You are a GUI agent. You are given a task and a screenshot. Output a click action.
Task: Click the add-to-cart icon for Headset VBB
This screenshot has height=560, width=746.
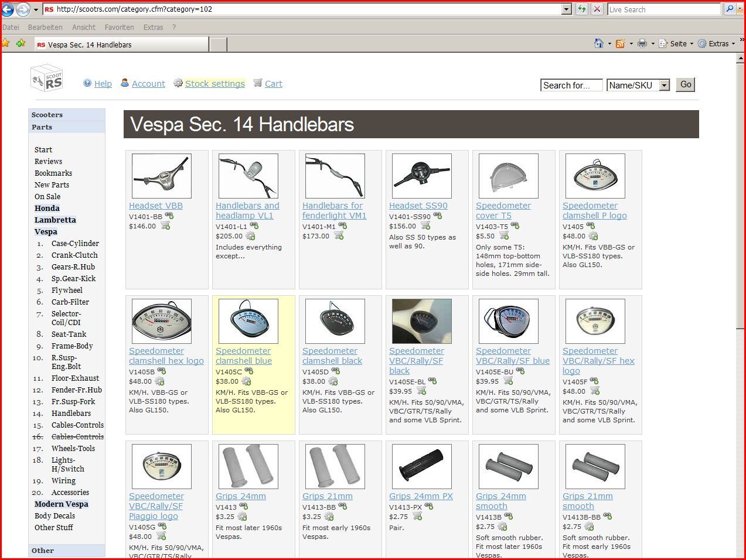(x=165, y=226)
